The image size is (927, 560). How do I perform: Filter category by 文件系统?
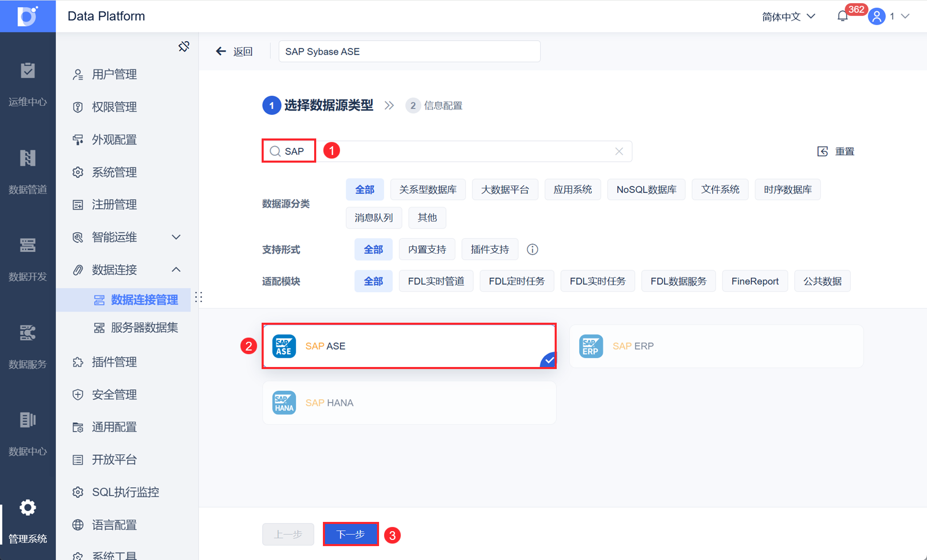(x=720, y=190)
